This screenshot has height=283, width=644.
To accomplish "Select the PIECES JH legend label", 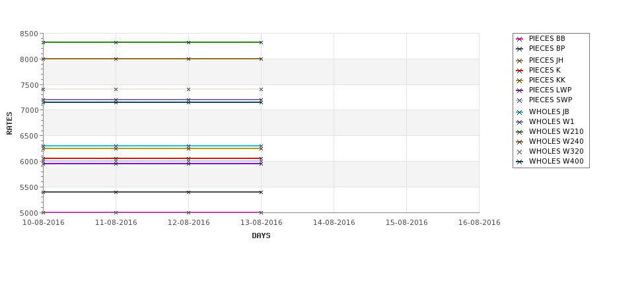I will tap(546, 60).
